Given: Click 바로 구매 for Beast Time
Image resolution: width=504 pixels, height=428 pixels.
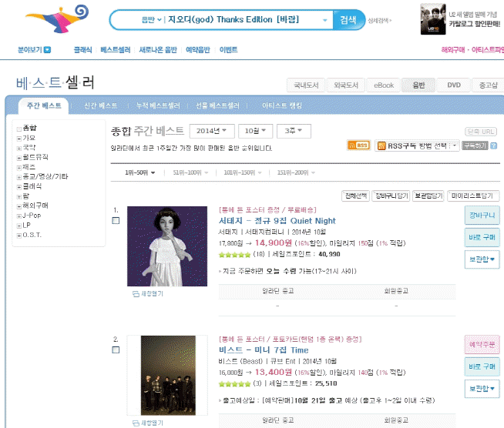Looking at the screenshot, I should (482, 366).
